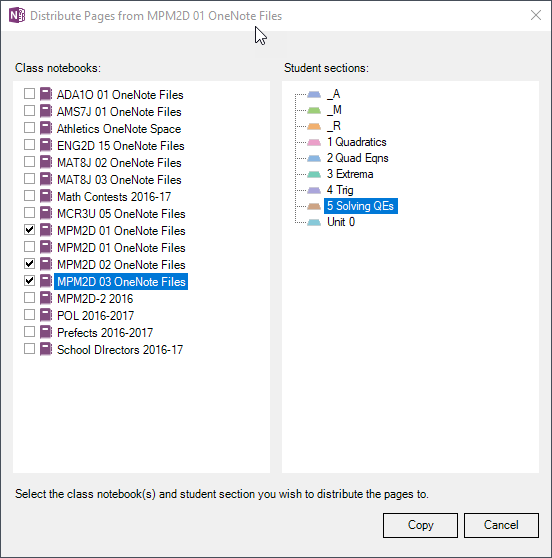
Task: Pick the 4 Trig section label
Action: pos(340,190)
